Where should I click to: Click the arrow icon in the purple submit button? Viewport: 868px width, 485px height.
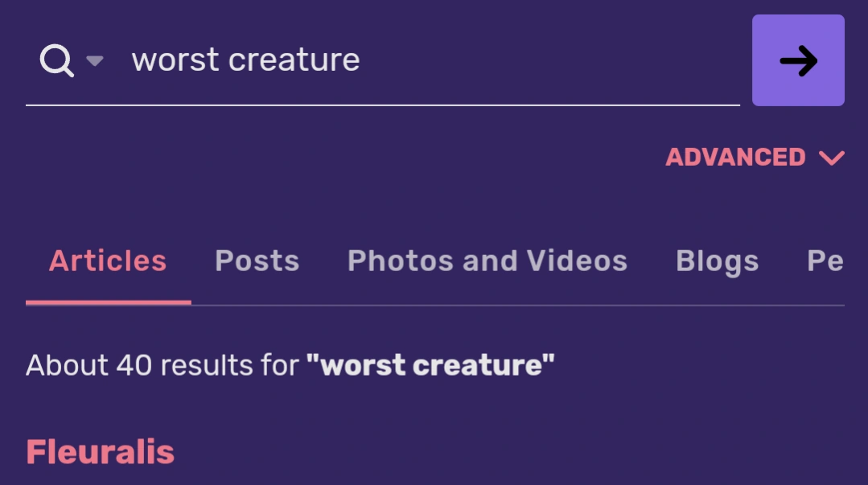pyautogui.click(x=798, y=59)
